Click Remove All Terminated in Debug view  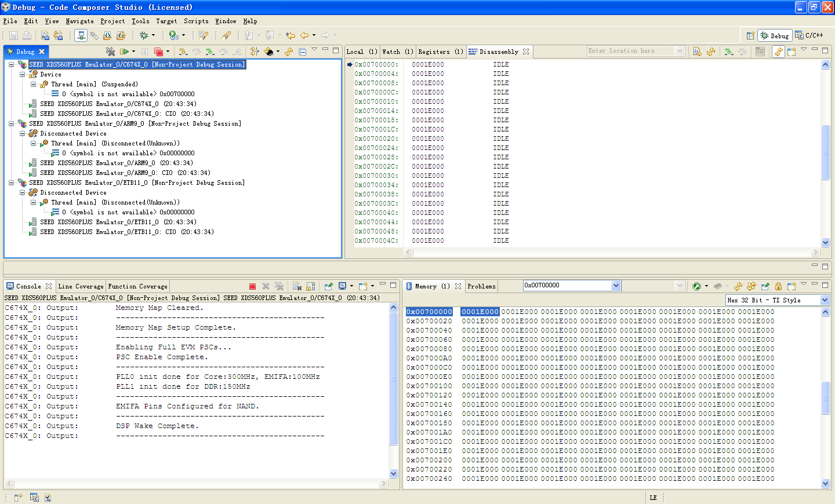coord(110,52)
